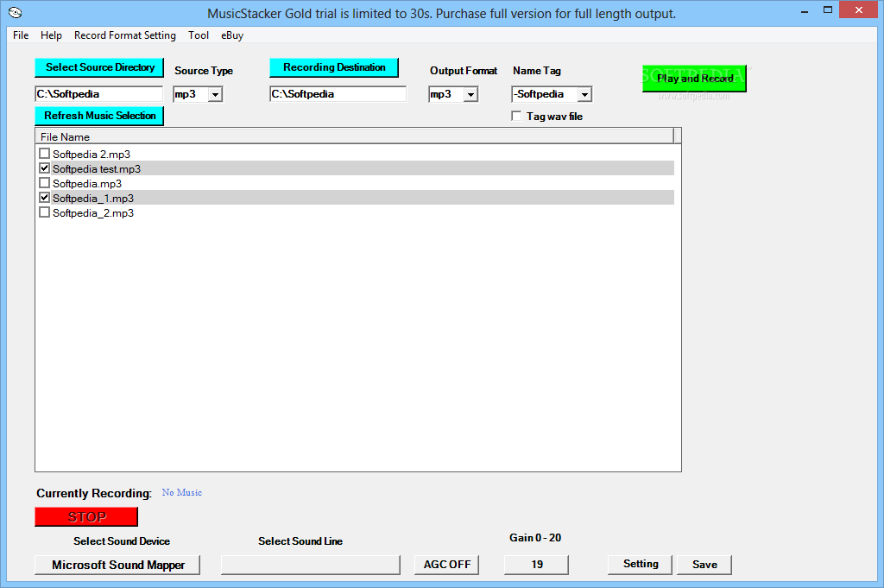Click the source directory path field
Image resolution: width=884 pixels, height=588 pixels.
[99, 94]
